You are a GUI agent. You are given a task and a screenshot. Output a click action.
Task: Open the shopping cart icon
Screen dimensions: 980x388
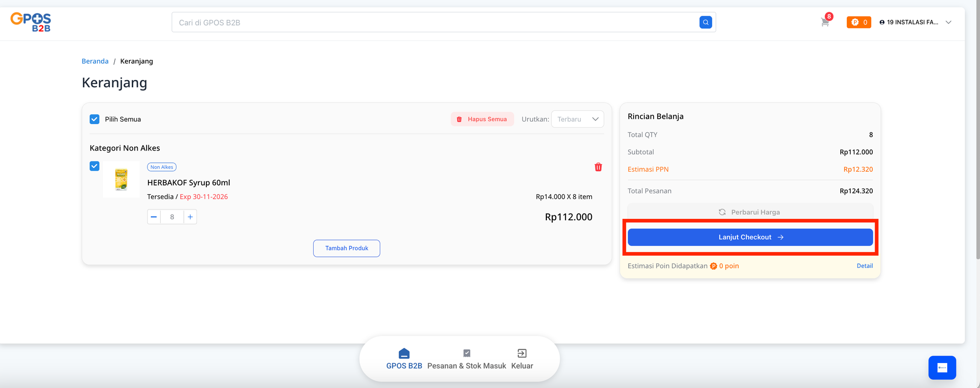[825, 22]
